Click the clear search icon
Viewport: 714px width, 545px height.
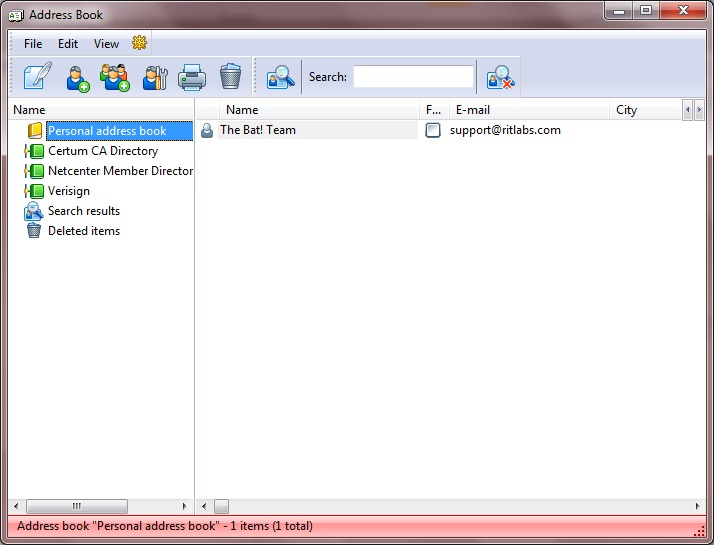(x=500, y=77)
